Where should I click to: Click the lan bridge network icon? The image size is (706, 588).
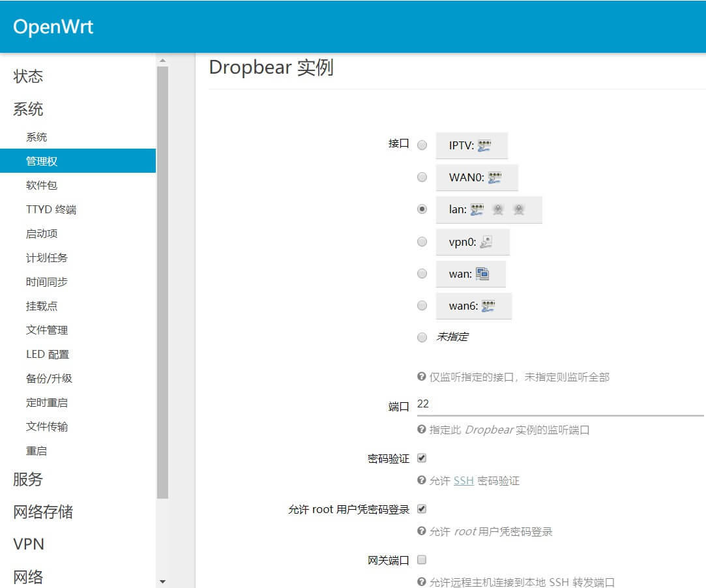477,209
